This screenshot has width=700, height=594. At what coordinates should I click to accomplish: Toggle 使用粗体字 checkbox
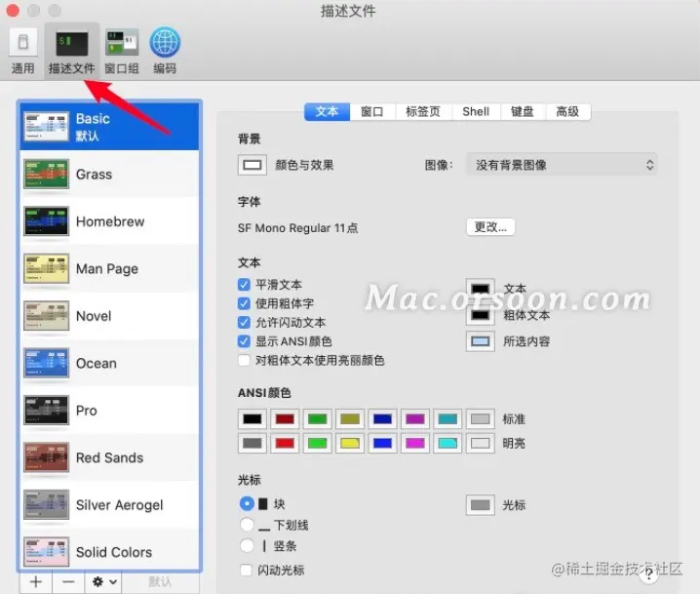point(244,303)
